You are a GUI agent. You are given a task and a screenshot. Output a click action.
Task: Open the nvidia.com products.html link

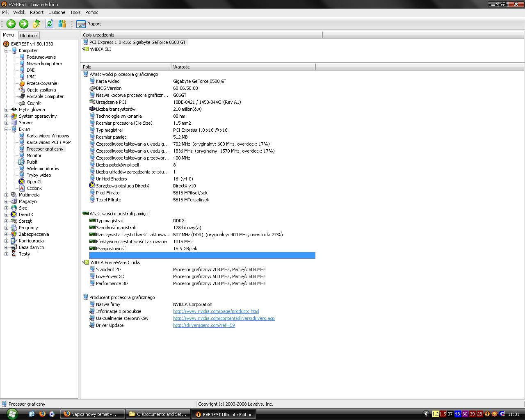point(216,311)
